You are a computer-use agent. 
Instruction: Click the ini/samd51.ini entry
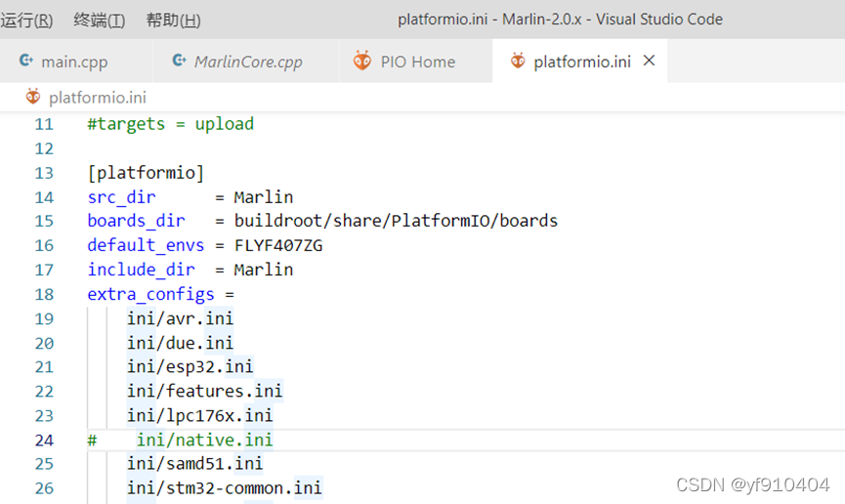point(194,464)
